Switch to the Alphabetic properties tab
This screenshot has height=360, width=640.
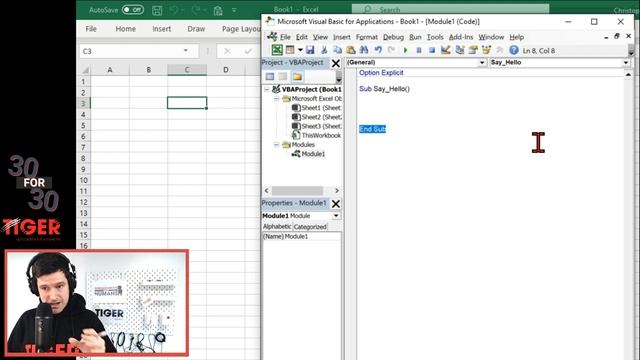point(277,227)
